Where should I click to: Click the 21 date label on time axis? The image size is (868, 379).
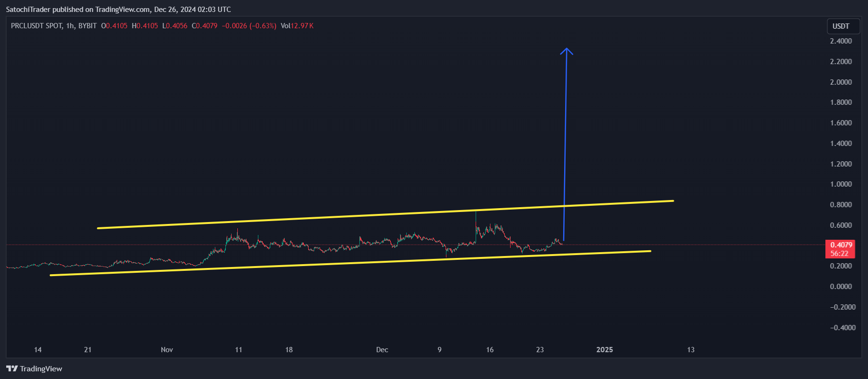[88, 350]
